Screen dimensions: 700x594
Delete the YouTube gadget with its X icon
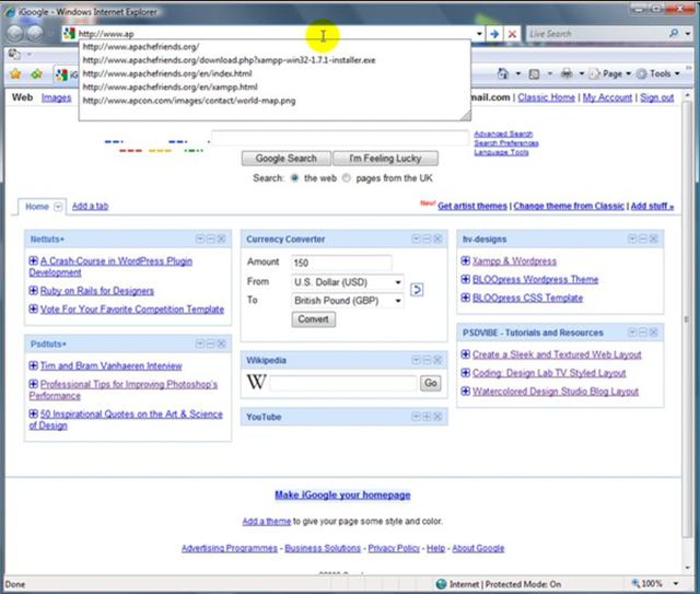[x=438, y=417]
